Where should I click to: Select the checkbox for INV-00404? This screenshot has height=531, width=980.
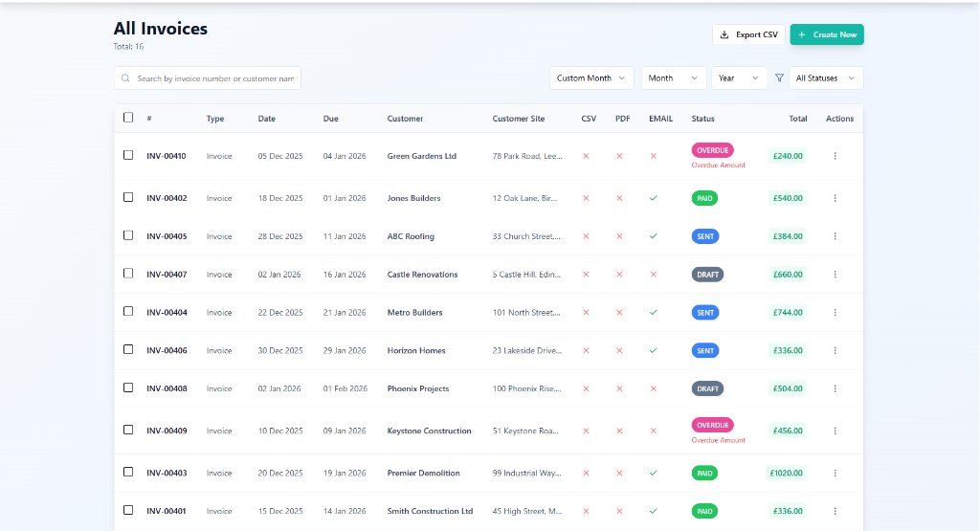pyautogui.click(x=128, y=311)
